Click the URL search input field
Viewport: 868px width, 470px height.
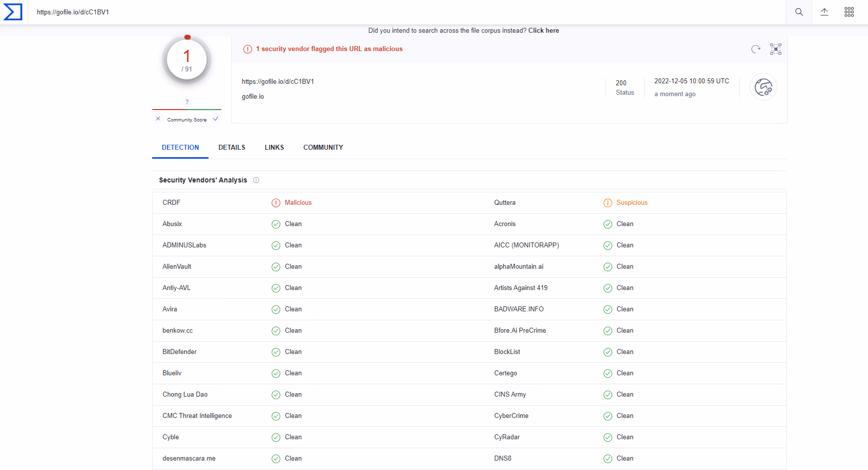point(407,12)
